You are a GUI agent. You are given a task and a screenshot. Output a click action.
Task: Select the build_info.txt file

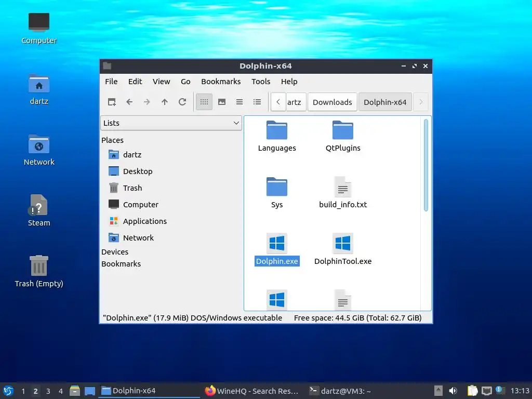click(x=343, y=193)
